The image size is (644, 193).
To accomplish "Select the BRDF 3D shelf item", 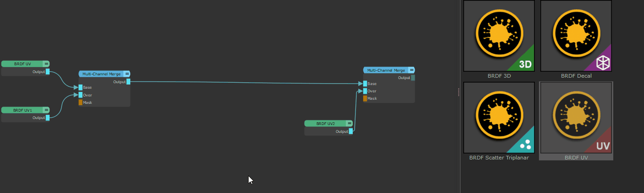I will (499, 36).
